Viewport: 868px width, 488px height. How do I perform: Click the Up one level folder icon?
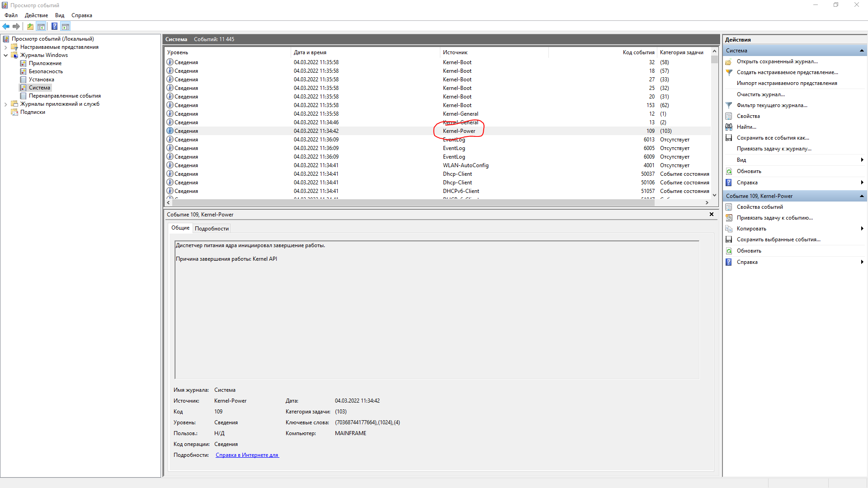(x=30, y=26)
